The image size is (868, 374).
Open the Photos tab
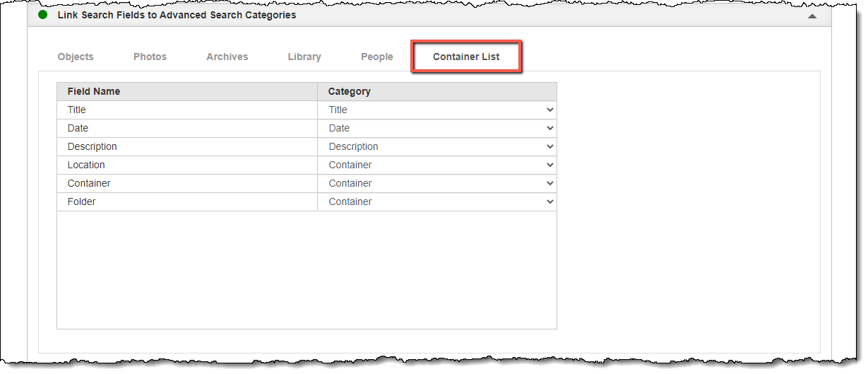click(150, 57)
